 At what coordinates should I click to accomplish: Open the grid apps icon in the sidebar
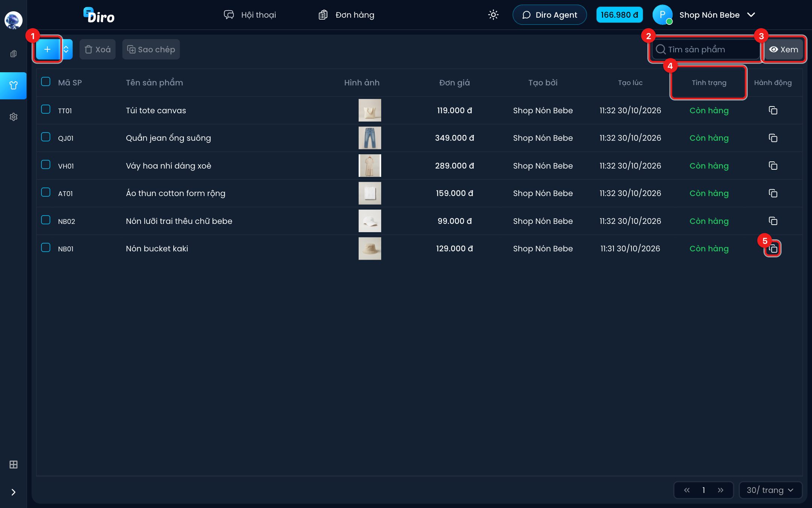pos(13,464)
